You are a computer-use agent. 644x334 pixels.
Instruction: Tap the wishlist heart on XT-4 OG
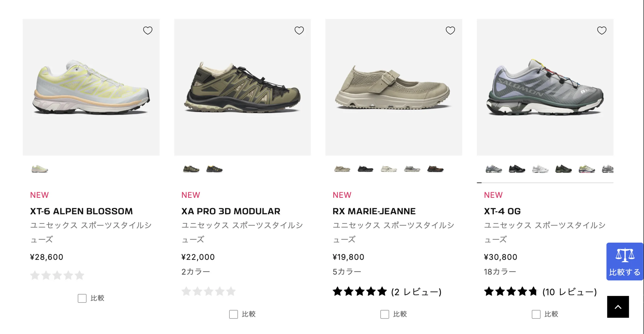click(602, 30)
